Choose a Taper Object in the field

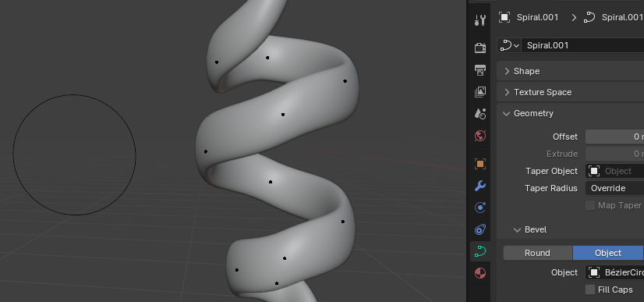[614, 171]
